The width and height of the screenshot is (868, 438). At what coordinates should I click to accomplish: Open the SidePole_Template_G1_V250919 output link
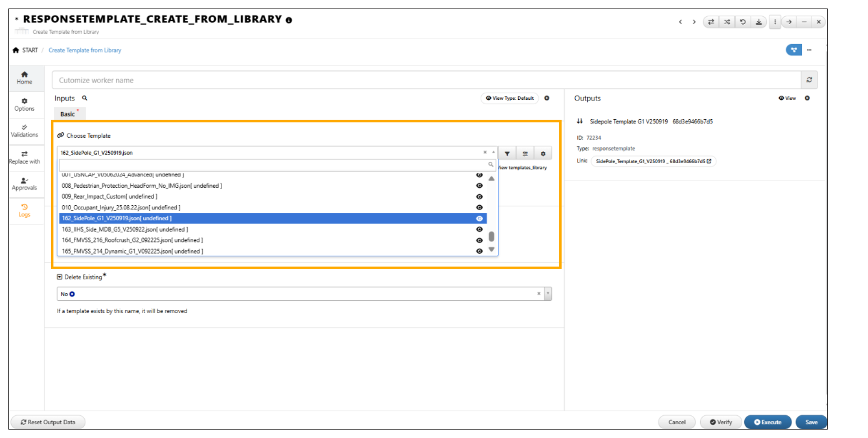coord(653,161)
